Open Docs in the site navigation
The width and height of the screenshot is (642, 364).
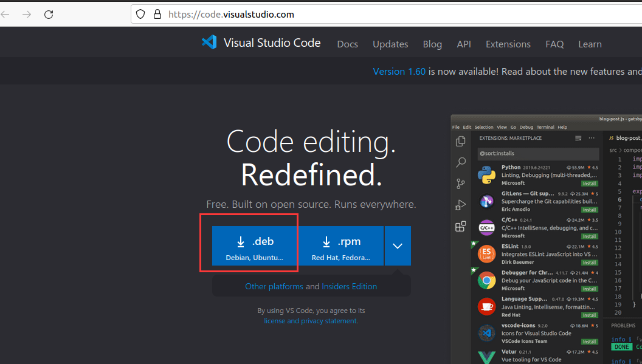tap(347, 44)
